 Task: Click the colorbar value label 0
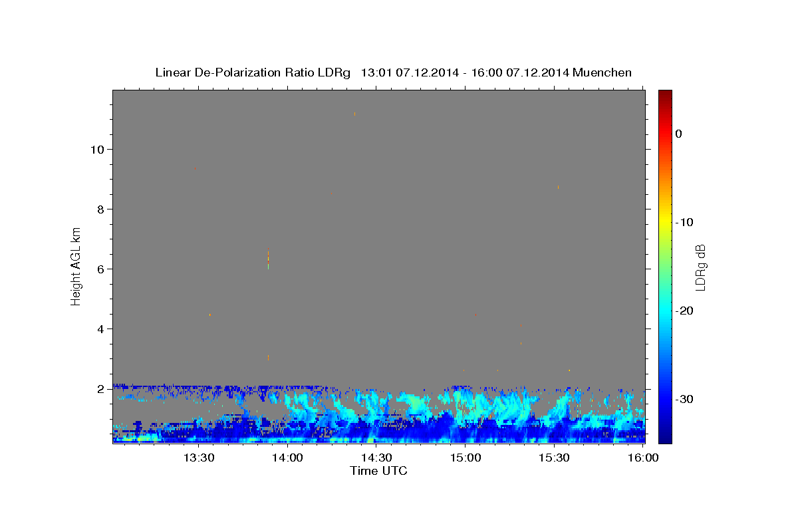pyautogui.click(x=679, y=134)
